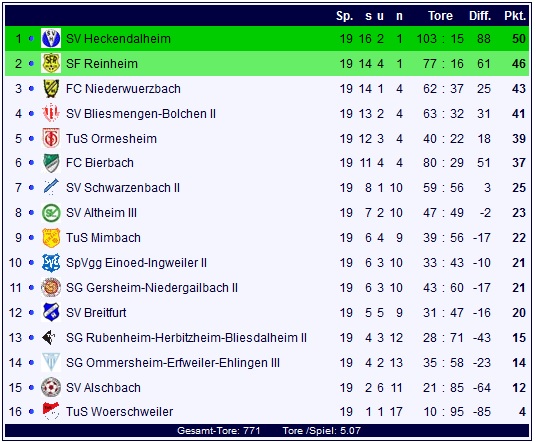Click the SV Altheim III green circle logo
Image resolution: width=536 pixels, height=442 pixels.
click(x=51, y=213)
